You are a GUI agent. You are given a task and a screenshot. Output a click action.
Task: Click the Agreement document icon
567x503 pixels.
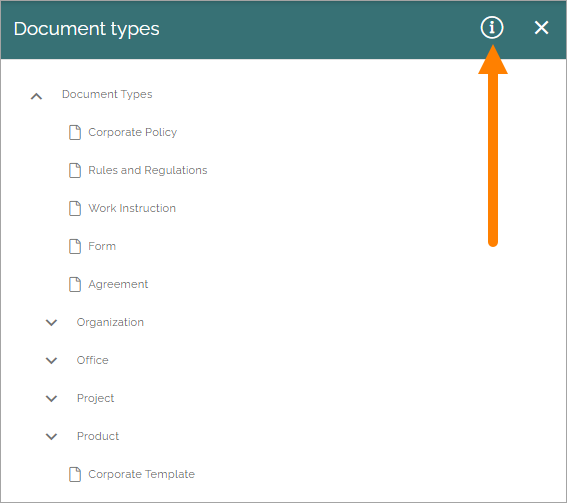(75, 284)
